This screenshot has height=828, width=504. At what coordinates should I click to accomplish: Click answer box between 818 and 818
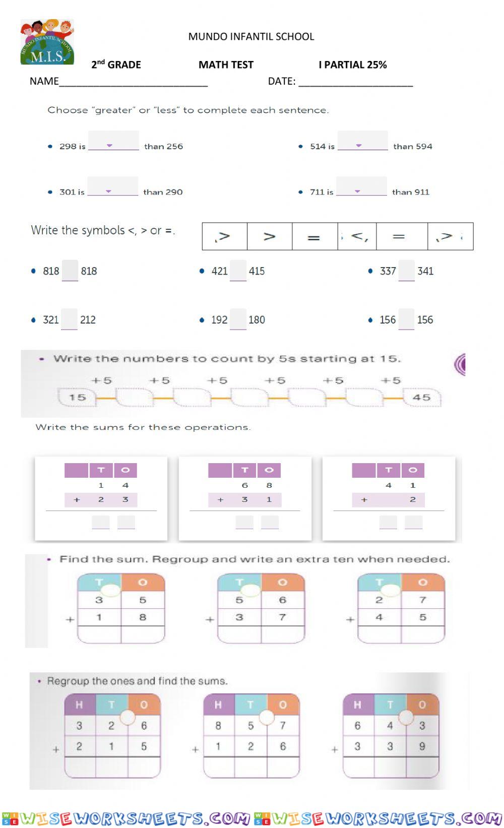point(70,271)
